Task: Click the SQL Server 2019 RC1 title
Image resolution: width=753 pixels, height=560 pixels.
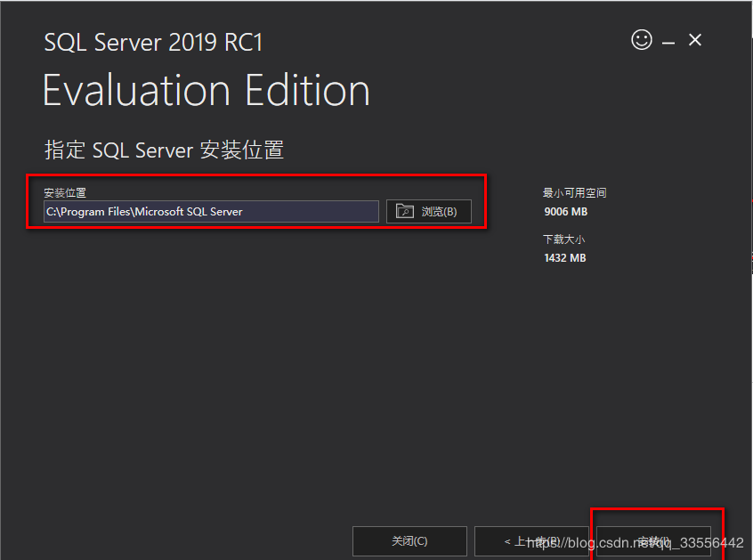Action: 153,42
